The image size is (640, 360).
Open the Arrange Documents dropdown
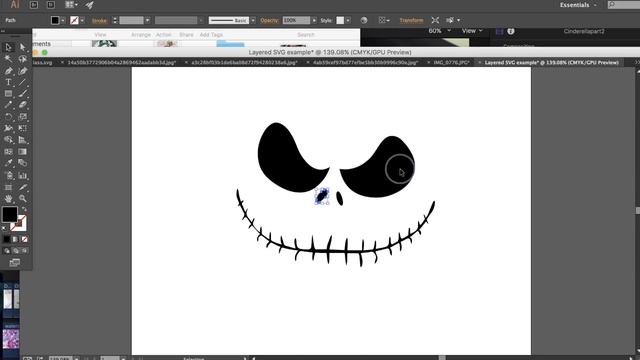click(x=71, y=5)
